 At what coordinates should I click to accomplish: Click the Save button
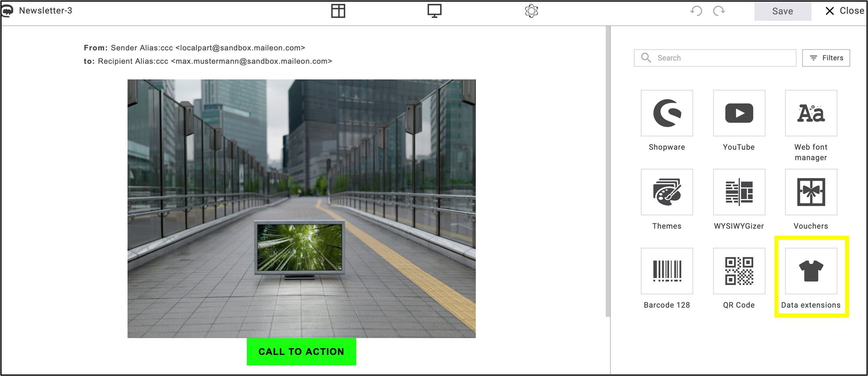coord(782,11)
